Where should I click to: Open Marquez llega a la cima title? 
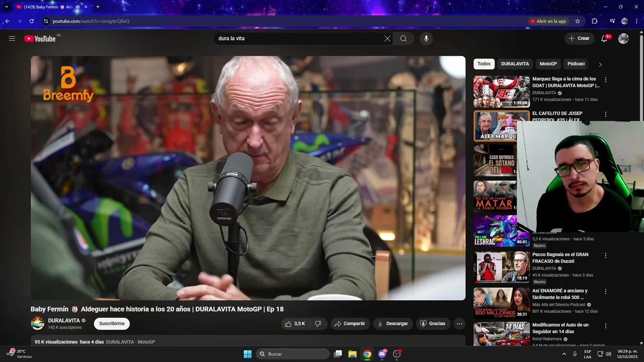(x=566, y=82)
